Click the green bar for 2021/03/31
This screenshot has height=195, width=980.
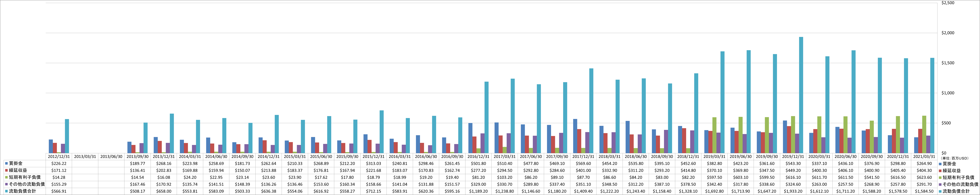[924, 135]
